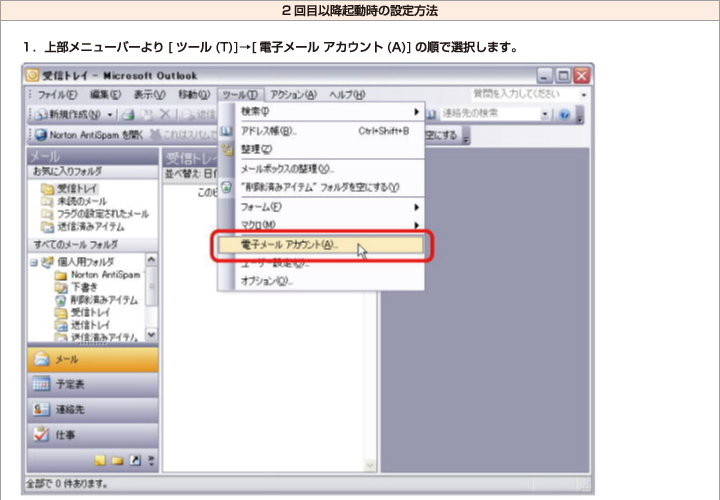Click the 整理 organize icon in Tools menu

[x=226, y=149]
